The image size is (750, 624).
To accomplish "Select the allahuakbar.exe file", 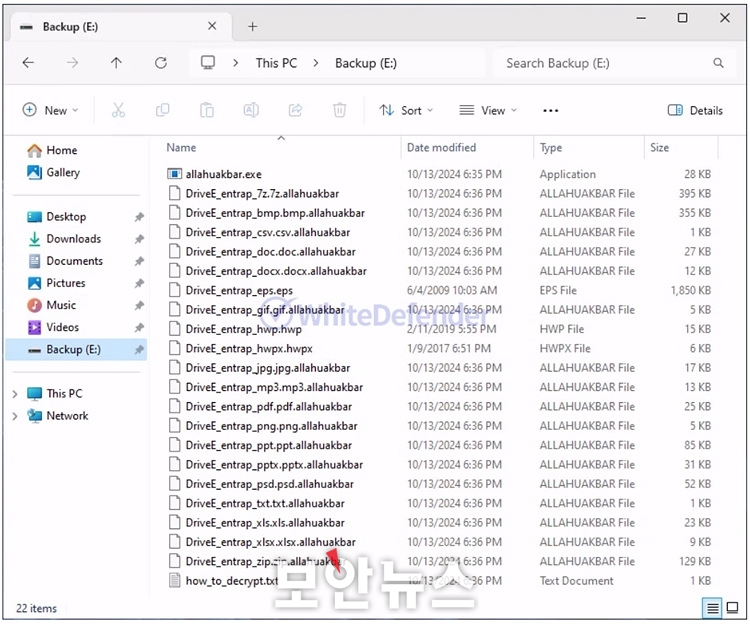I will [223, 174].
